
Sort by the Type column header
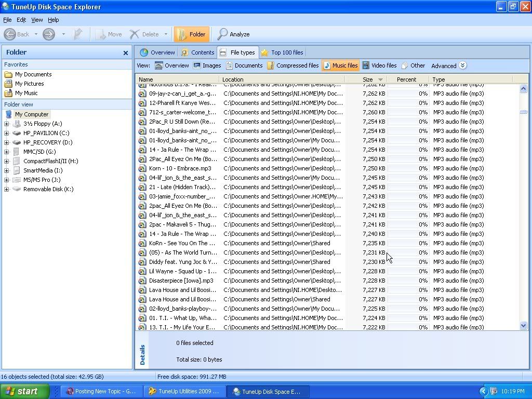tap(472, 79)
